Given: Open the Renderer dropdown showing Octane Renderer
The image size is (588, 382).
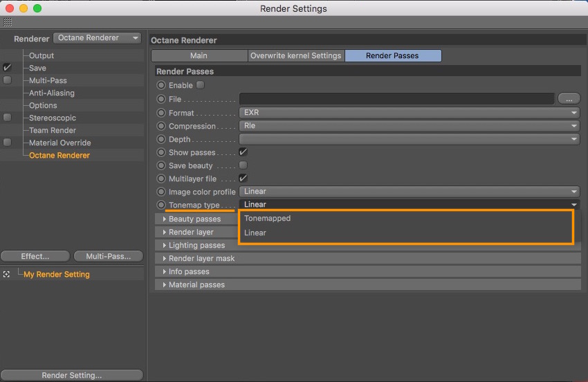Looking at the screenshot, I should (x=97, y=38).
